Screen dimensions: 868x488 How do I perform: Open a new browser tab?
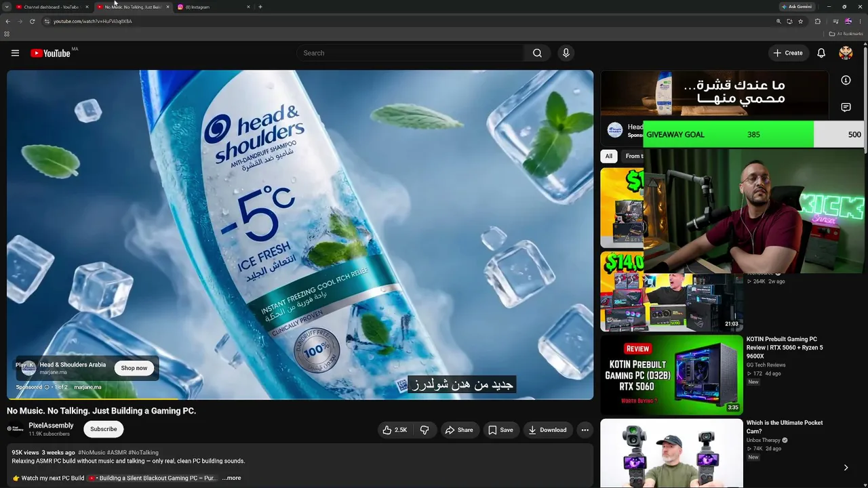260,7
